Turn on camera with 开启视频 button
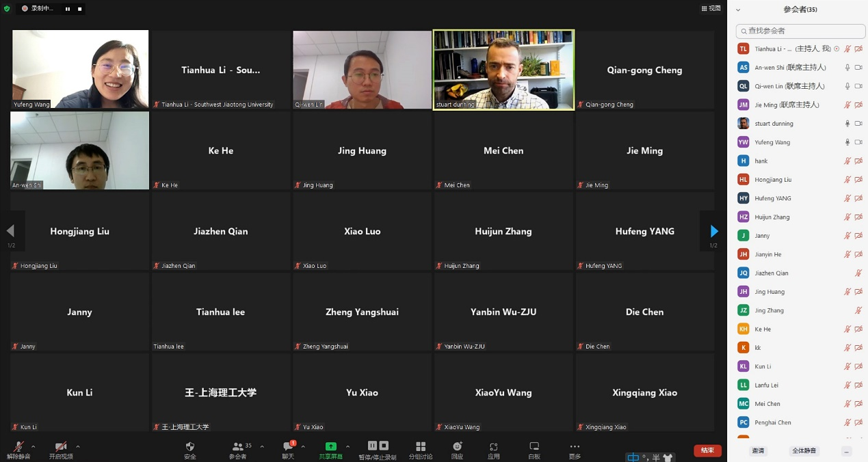Screen dimensions: 868x462 tap(61, 446)
